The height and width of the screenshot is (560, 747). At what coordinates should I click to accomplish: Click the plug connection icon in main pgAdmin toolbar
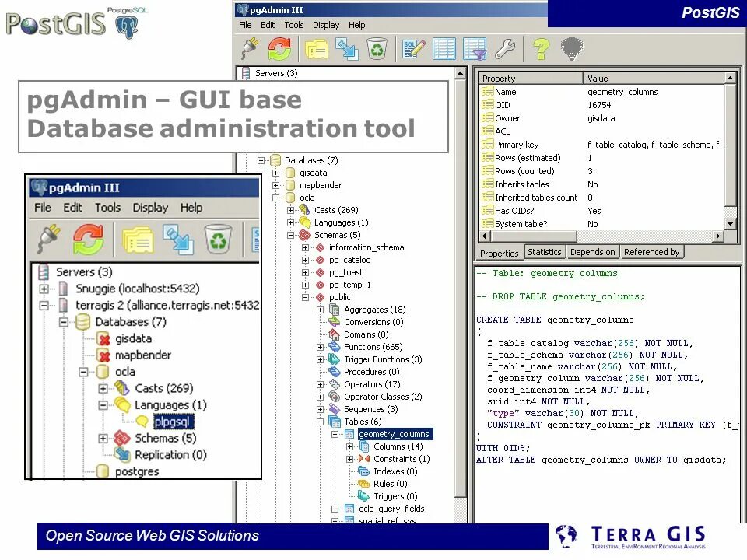click(x=250, y=47)
